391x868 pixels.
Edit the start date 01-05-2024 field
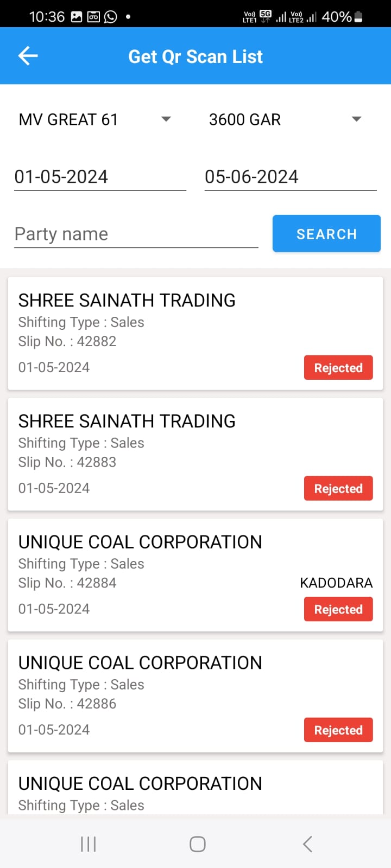pyautogui.click(x=100, y=177)
